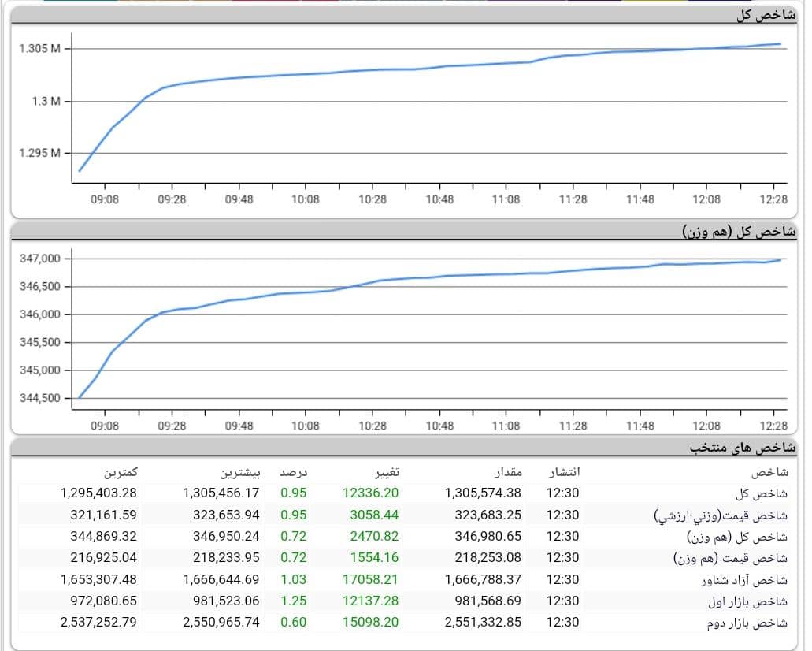The image size is (812, 651).
Task: Click highest value 323,653.94
Action: (226, 515)
